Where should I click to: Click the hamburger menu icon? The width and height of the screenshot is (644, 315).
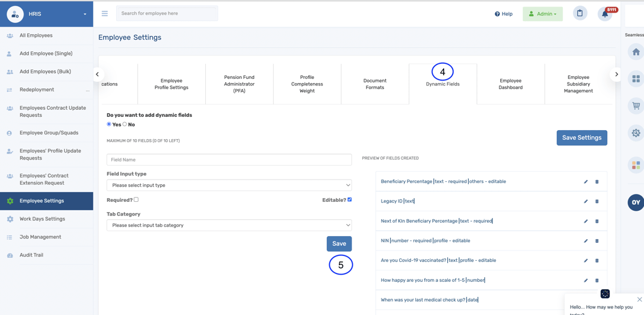pos(105,14)
